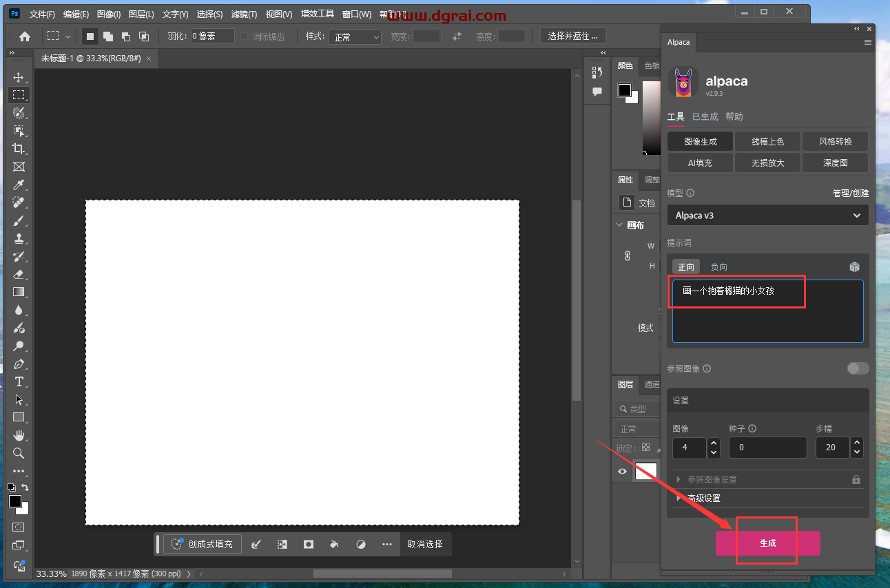890x588 pixels.
Task: Expand the advanced settings section
Action: pos(703,498)
